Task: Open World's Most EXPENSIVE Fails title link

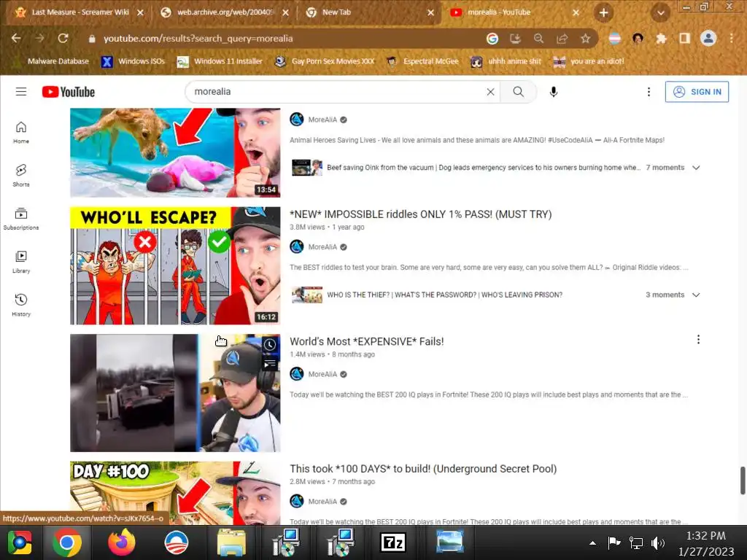Action: click(367, 341)
